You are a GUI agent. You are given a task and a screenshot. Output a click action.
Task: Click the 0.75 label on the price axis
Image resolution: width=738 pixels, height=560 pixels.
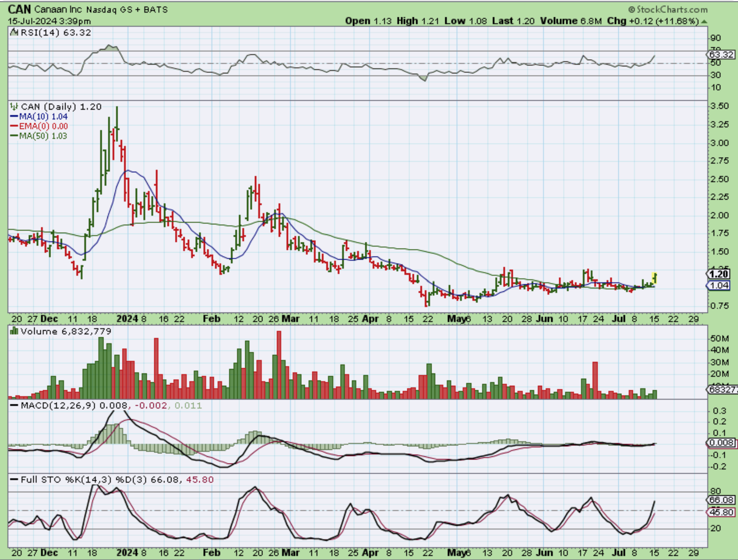720,306
